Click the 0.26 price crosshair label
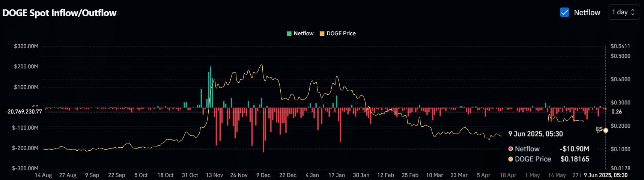Viewport: 644px width, 180px height. tap(617, 112)
